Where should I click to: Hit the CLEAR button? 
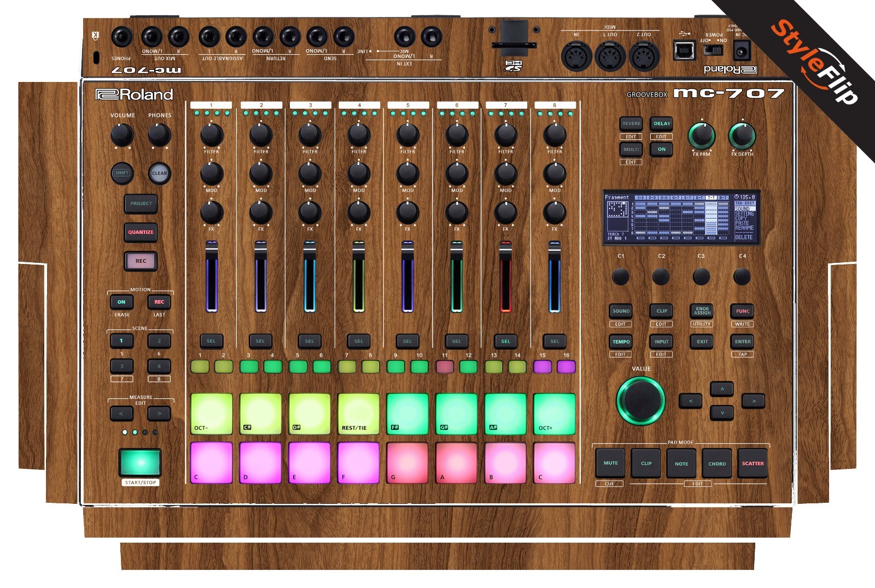point(159,173)
